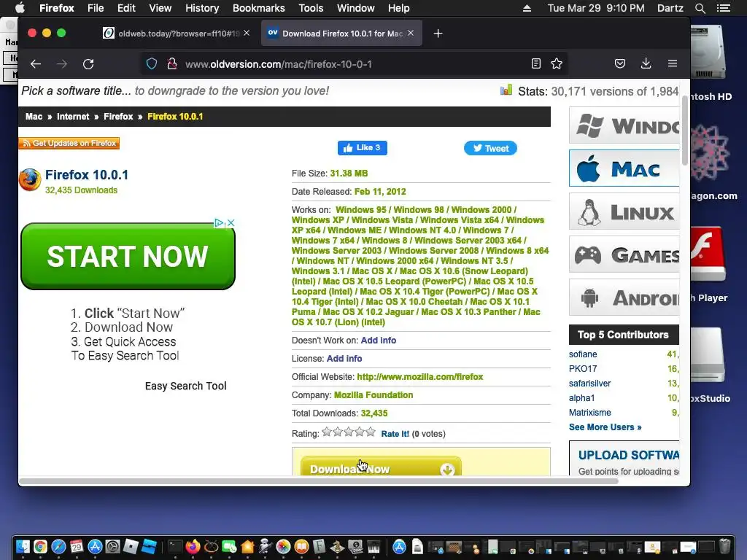747x560 pixels.
Task: Click the Mozilla Foundation company link
Action: [x=373, y=394]
